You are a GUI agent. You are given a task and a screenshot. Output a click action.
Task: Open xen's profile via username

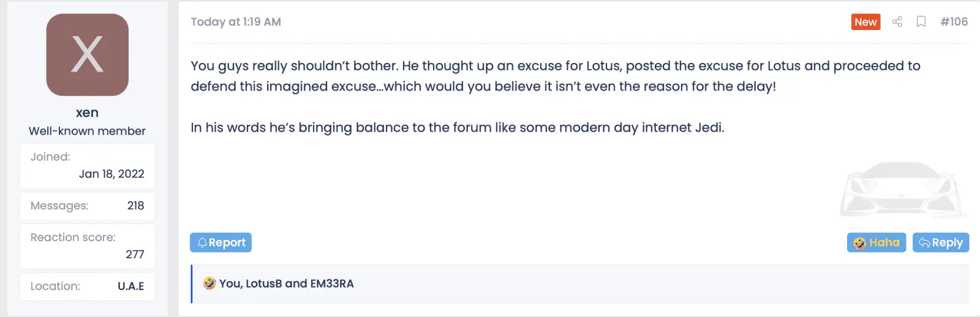pyautogui.click(x=87, y=113)
